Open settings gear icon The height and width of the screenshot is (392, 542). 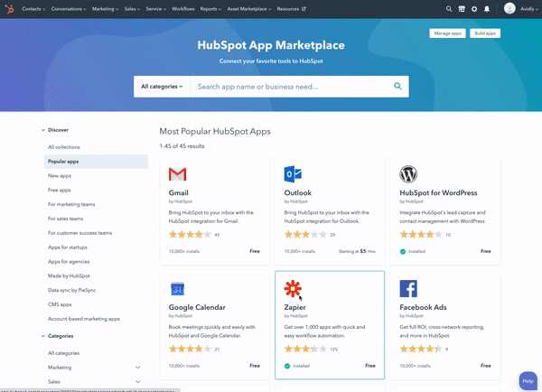(x=474, y=8)
